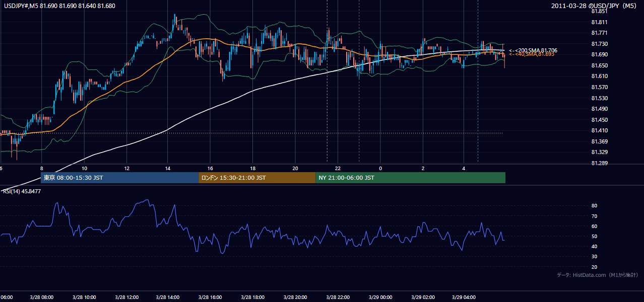Click the NY 21:00-06:00 JST session bar

[410, 178]
